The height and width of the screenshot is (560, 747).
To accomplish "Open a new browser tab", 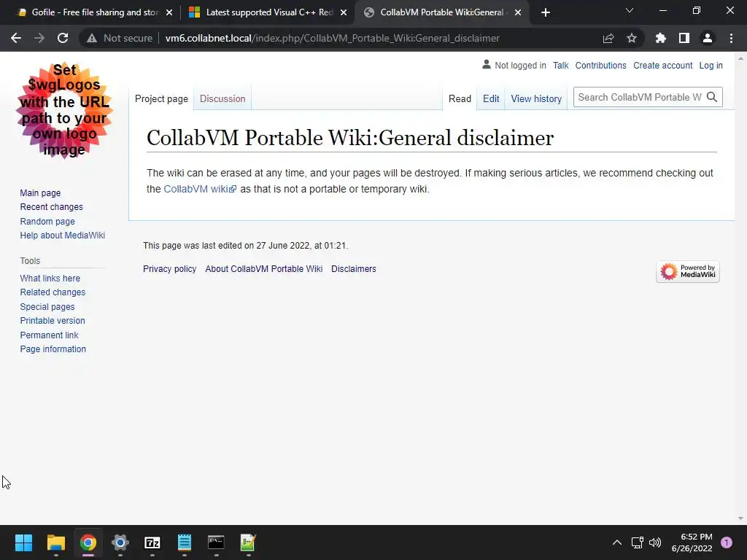I will [x=546, y=12].
